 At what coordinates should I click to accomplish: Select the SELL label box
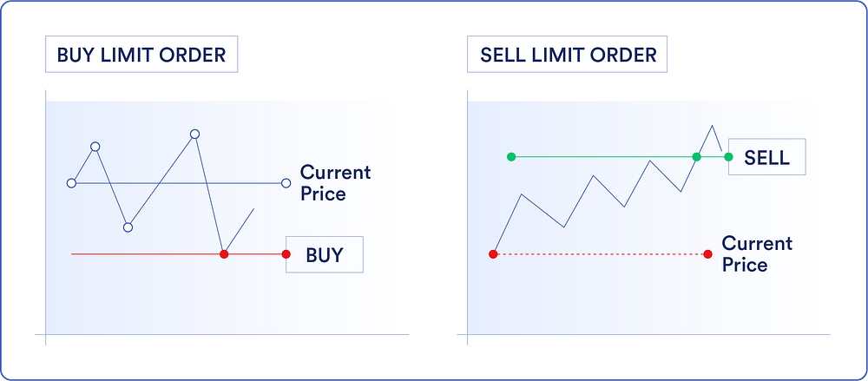pos(767,158)
